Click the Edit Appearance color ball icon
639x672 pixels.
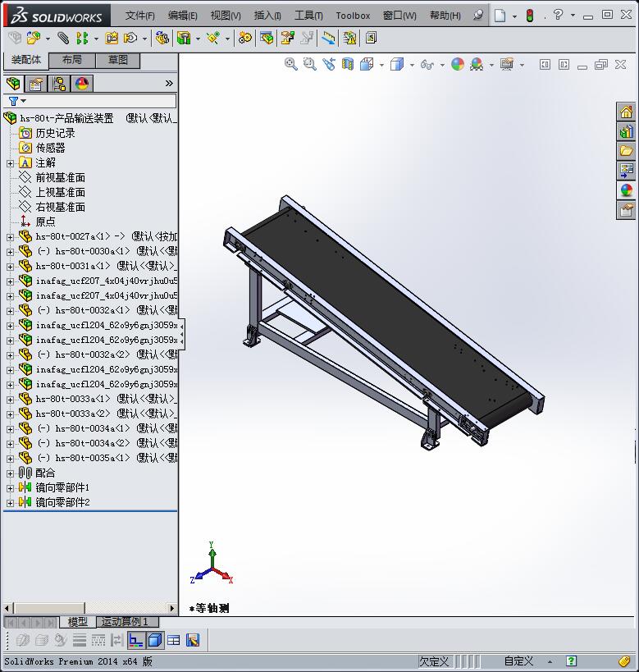(458, 64)
